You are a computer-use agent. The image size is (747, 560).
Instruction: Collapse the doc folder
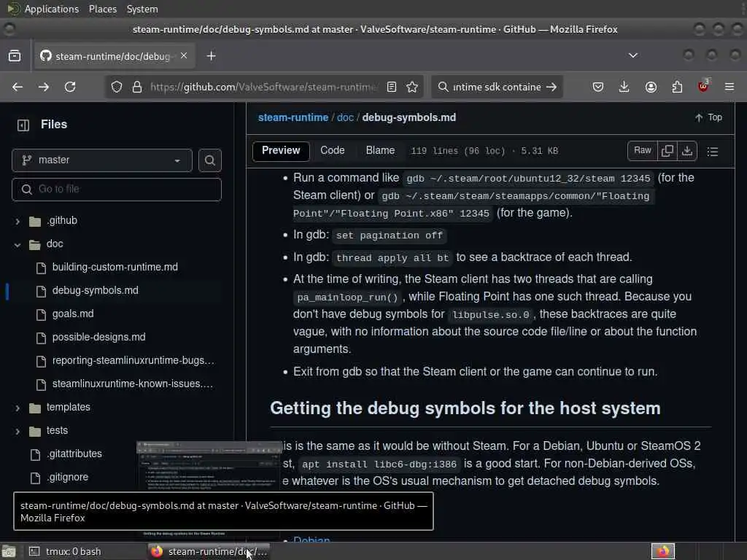pos(18,244)
